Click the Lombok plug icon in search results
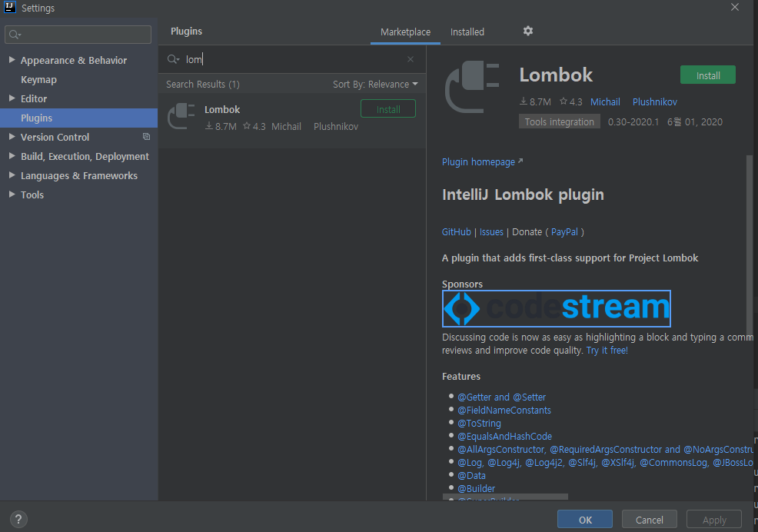Viewport: 758px width, 532px height. tap(181, 116)
